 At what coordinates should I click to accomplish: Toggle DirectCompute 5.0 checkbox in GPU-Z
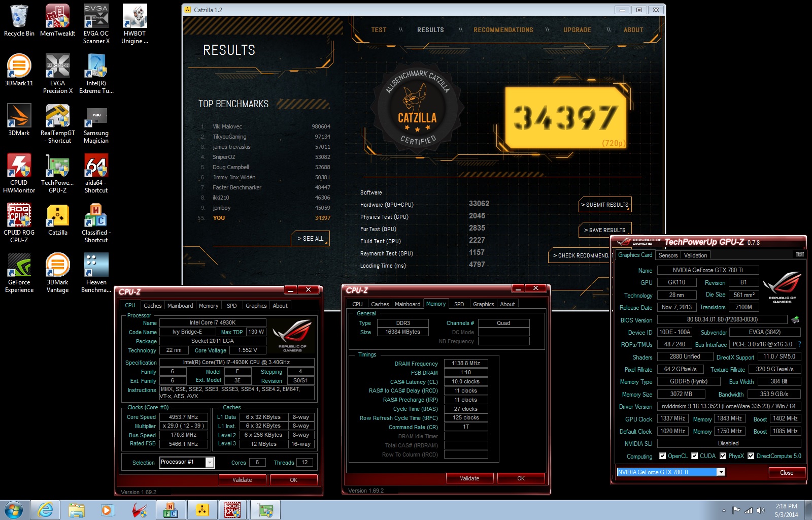[751, 456]
